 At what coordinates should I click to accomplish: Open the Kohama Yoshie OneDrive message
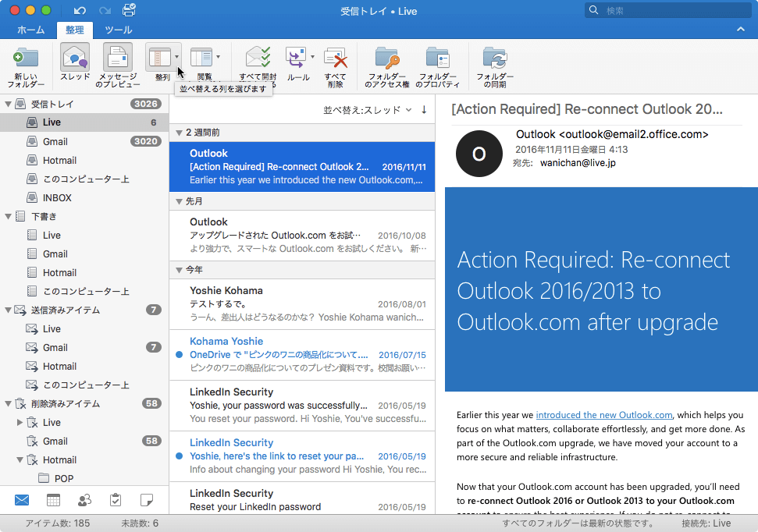click(x=302, y=355)
